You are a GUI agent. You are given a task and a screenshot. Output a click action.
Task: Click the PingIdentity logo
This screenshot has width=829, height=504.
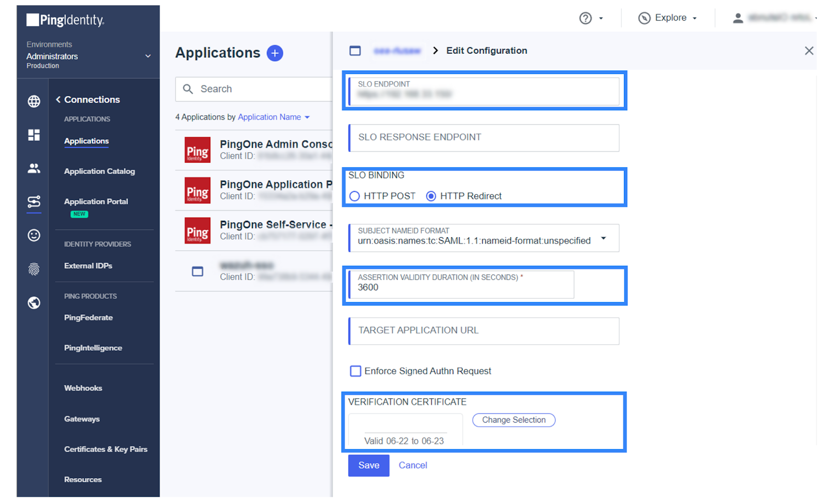coord(65,20)
